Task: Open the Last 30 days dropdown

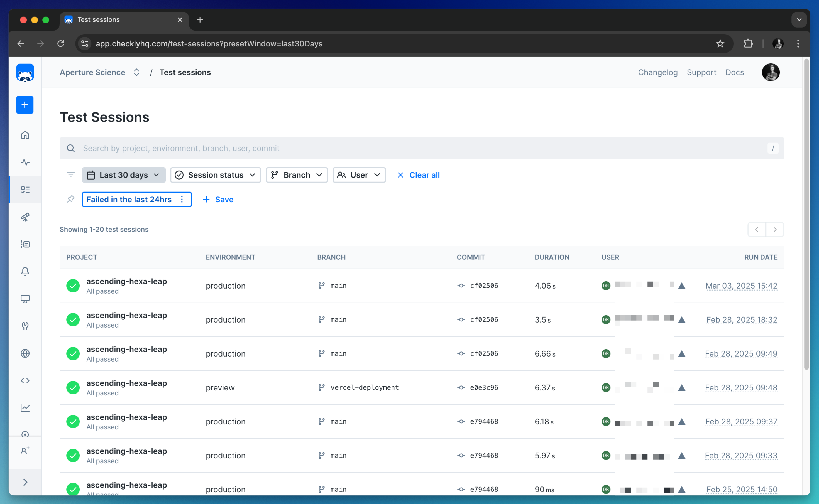Action: [x=123, y=175]
